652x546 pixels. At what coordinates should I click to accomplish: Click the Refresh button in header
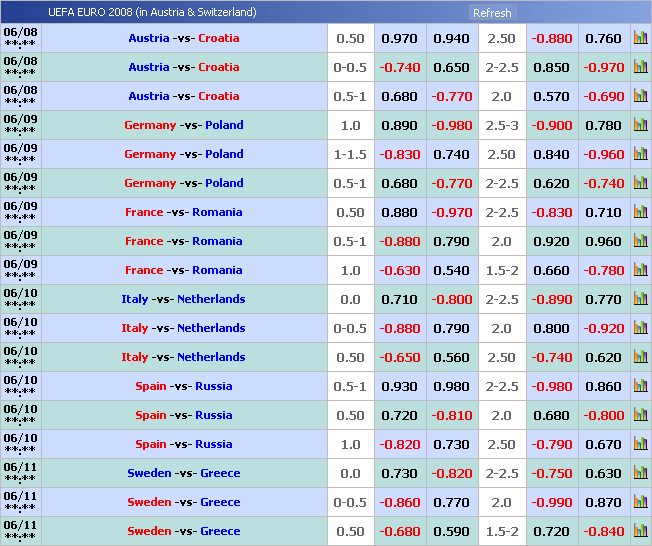[x=491, y=13]
